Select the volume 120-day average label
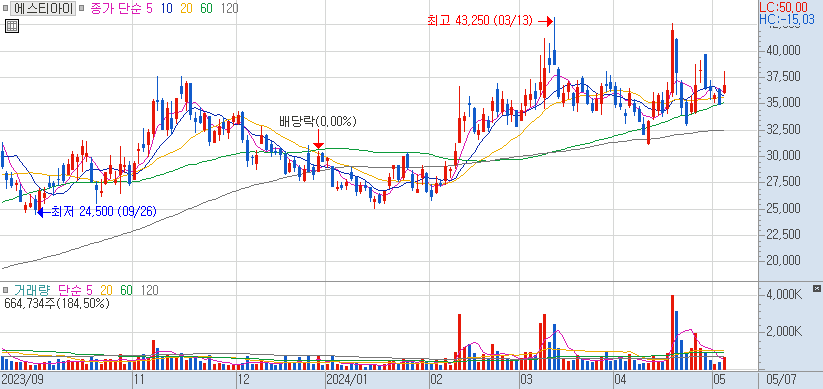 tap(150, 290)
